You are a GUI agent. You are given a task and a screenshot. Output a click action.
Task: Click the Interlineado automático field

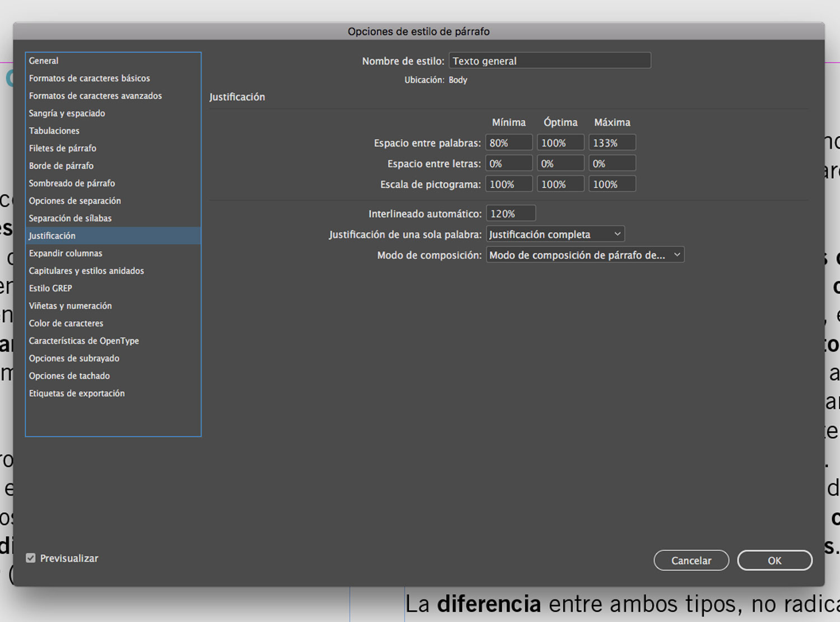tap(510, 213)
